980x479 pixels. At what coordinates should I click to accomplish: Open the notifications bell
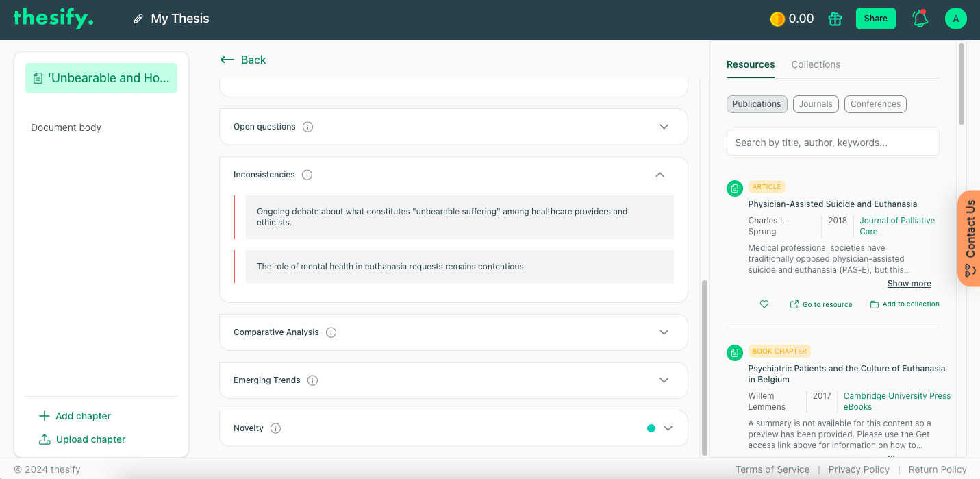click(919, 19)
